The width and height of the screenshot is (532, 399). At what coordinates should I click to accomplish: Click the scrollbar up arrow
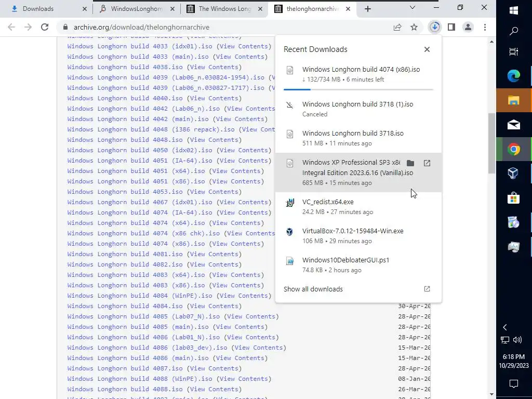pos(491,42)
